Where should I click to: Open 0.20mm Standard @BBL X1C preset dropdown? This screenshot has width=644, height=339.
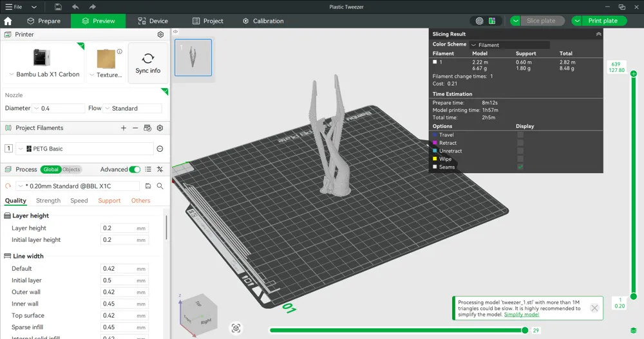pyautogui.click(x=78, y=186)
